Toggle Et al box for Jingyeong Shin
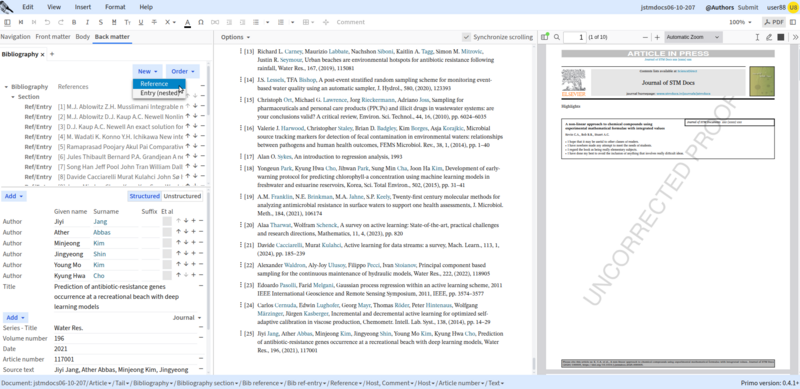The height and width of the screenshot is (389, 800). coord(167,254)
